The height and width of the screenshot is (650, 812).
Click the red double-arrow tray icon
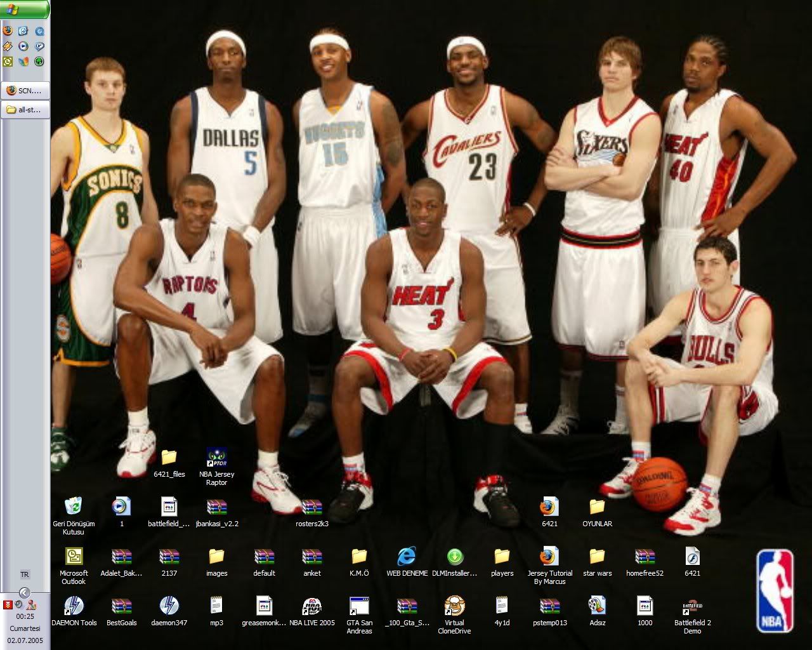[x=8, y=604]
